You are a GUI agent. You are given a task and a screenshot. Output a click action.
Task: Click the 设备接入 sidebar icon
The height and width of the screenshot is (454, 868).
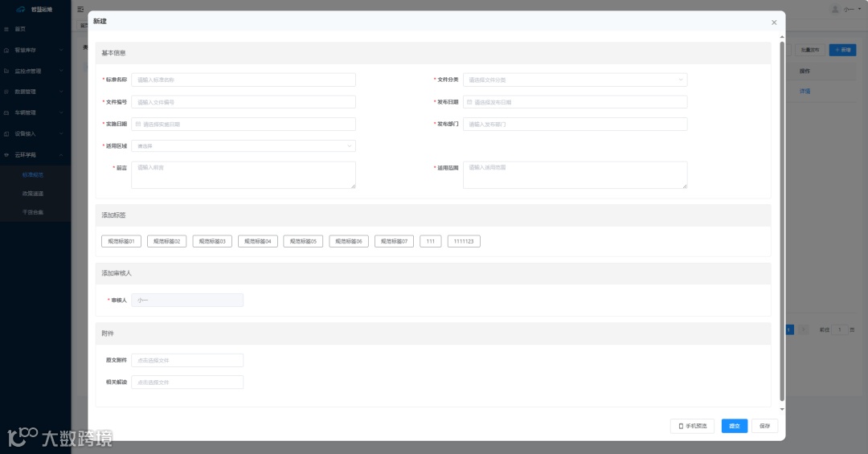(x=6, y=133)
